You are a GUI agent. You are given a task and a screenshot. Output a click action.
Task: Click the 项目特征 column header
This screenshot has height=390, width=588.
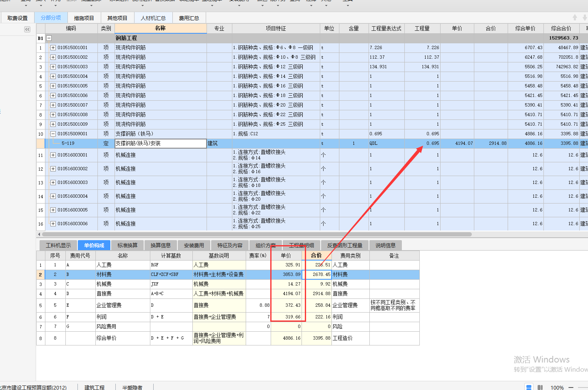click(276, 28)
